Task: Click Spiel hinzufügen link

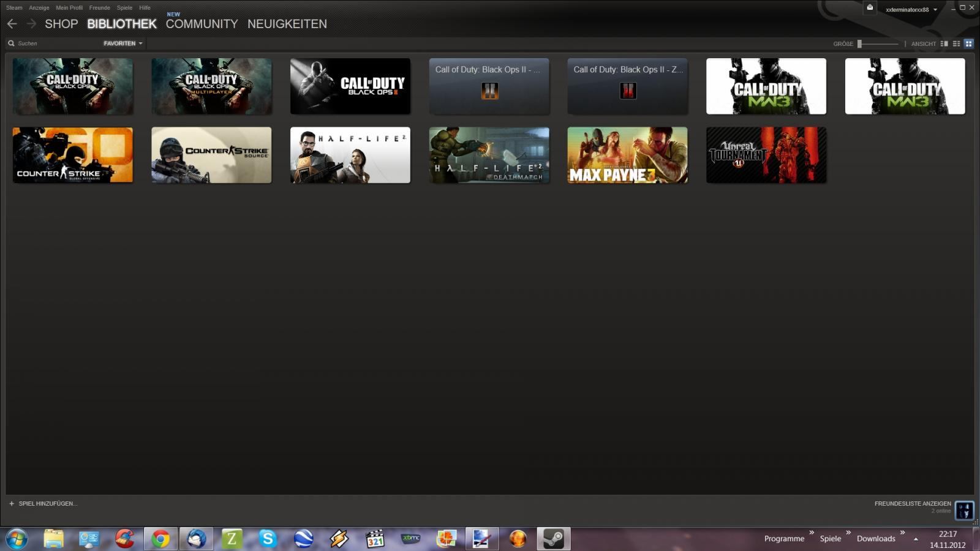Action: pos(48,503)
